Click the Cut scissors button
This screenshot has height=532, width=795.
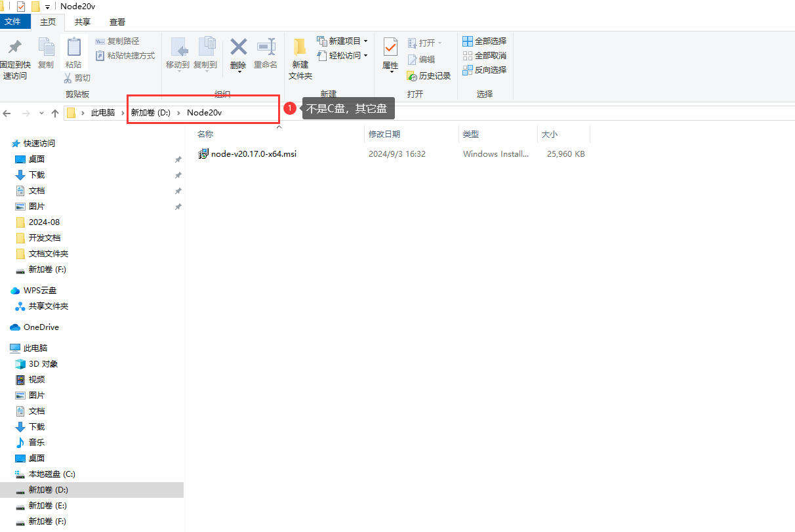pos(77,77)
